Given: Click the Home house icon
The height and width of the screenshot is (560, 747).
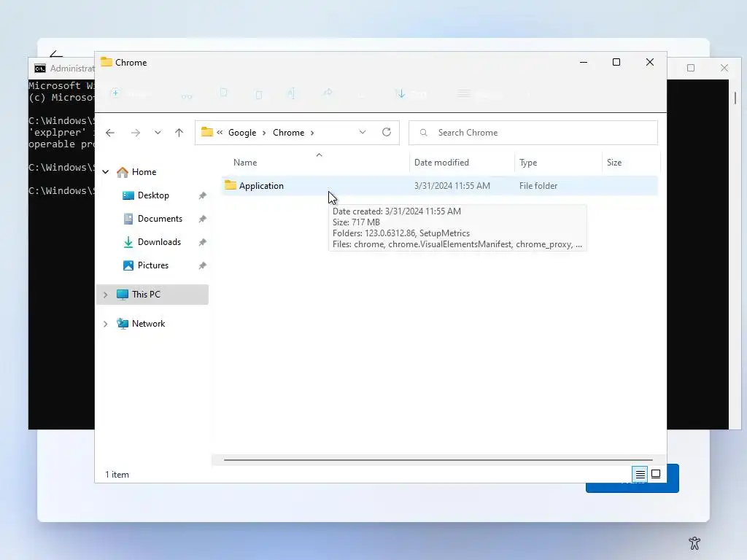Looking at the screenshot, I should tap(123, 172).
